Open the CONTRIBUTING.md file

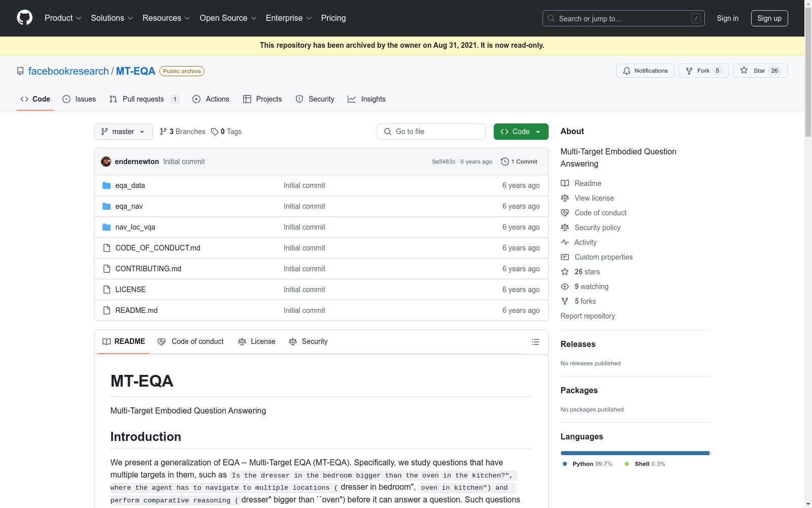pos(148,269)
